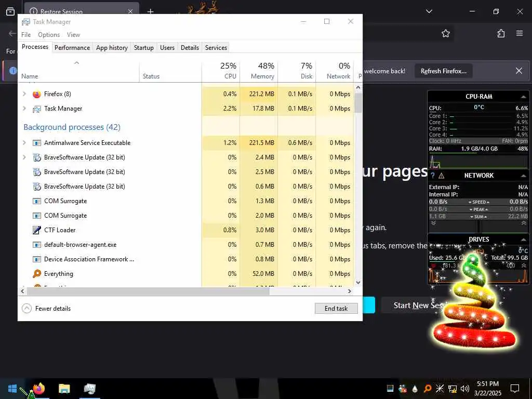
Task: Click the Everything magnifier tray icon
Action: click(428, 389)
